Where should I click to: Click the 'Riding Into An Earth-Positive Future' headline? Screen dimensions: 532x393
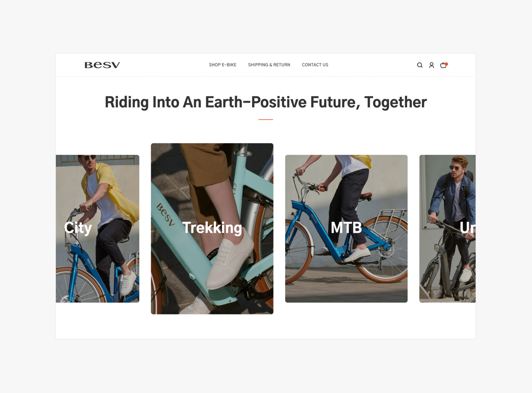tap(266, 102)
